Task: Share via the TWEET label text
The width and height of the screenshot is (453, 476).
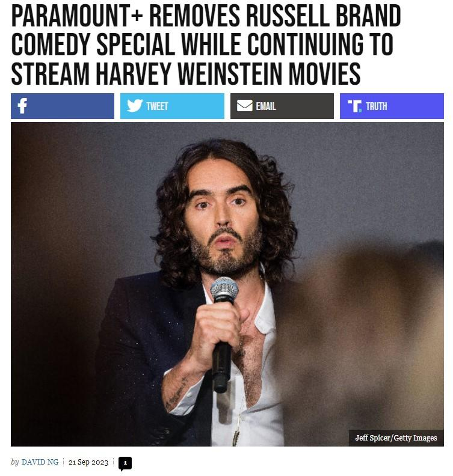Action: (157, 106)
